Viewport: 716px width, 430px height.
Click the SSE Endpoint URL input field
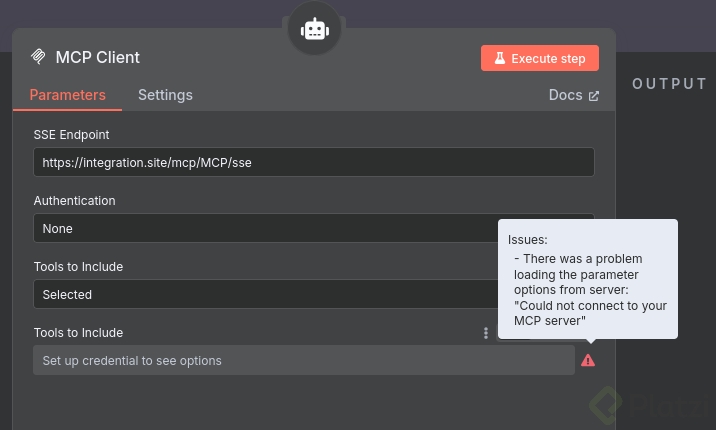pyautogui.click(x=313, y=162)
